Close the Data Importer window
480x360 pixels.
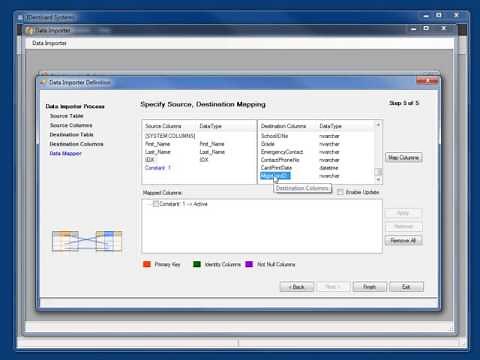coord(444,29)
